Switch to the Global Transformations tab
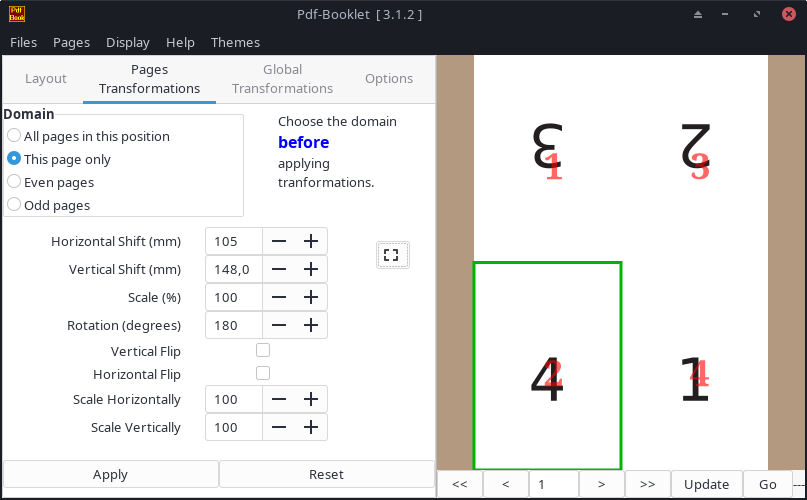The height and width of the screenshot is (500, 807). click(x=282, y=79)
